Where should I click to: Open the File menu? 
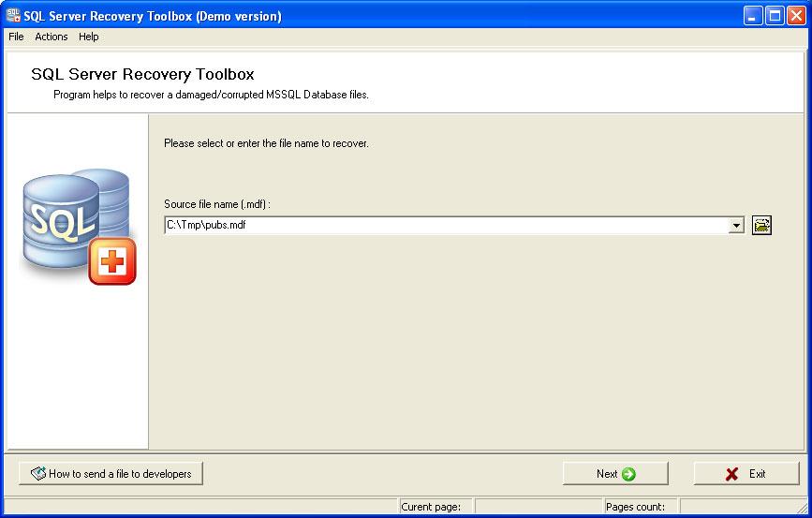point(16,37)
